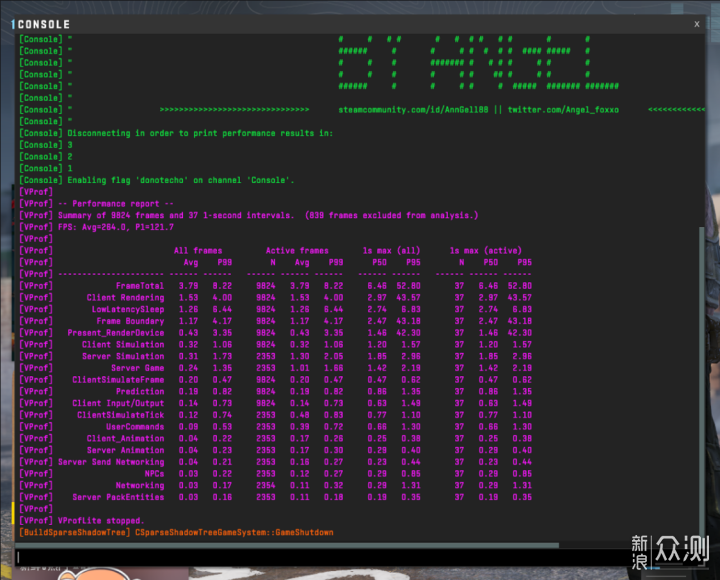Screen dimensions: 720x580
Task: Click the Networking row label
Action: coord(140,485)
